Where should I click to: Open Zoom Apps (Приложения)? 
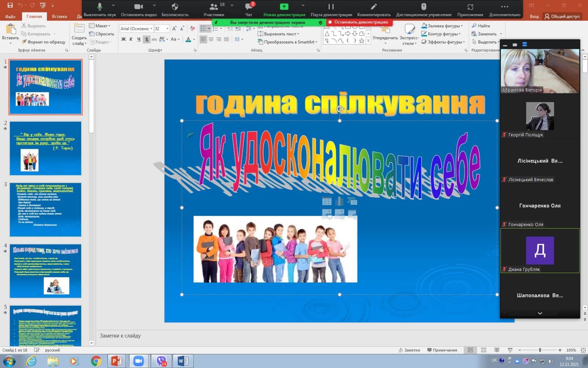pyautogui.click(x=470, y=10)
